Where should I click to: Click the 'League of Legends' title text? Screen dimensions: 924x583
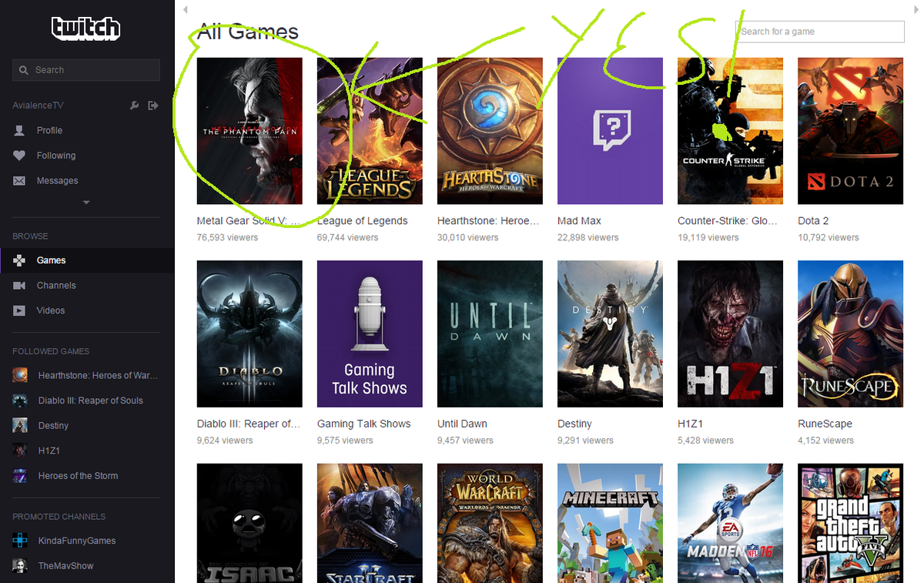pos(363,221)
